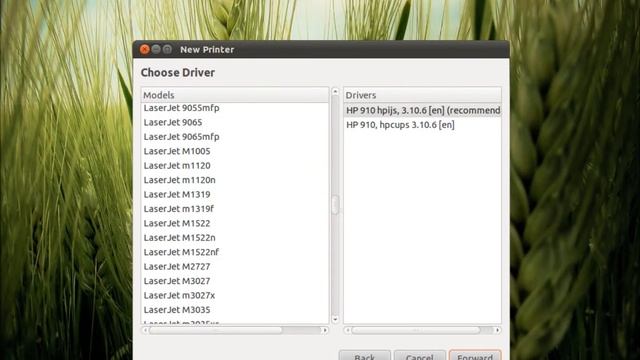Maximize the New Printer window
Screen dimensions: 640x360
pyautogui.click(x=167, y=49)
